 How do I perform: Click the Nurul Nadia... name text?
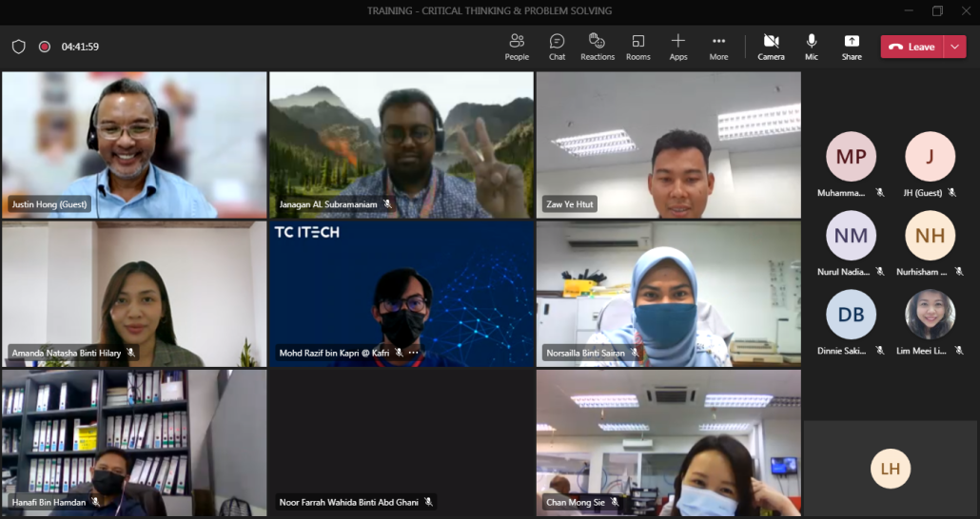[843, 272]
